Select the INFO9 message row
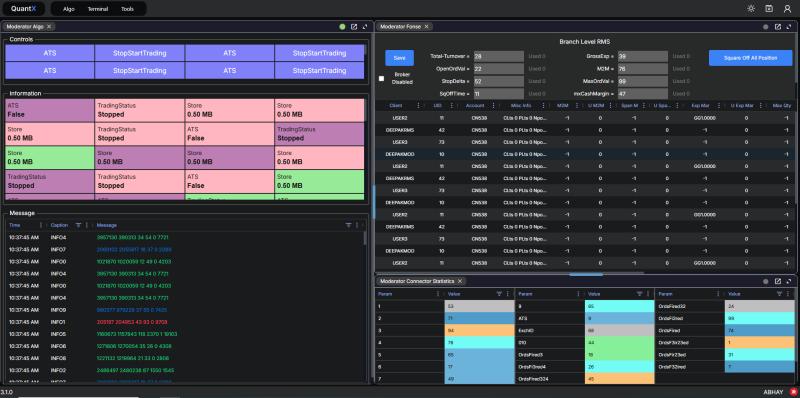Viewport: 800px width, 398px height. click(x=185, y=310)
